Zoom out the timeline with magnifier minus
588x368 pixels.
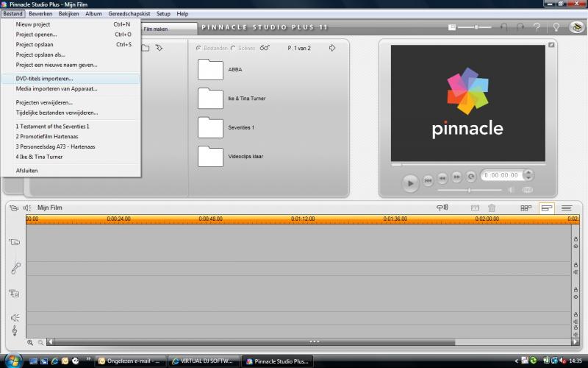click(x=40, y=342)
